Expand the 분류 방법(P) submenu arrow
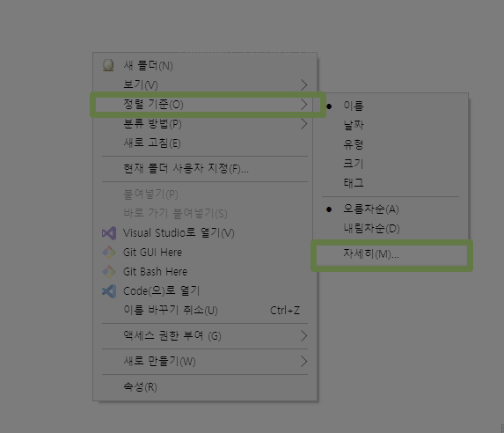Viewport: 504px width, 433px height. pos(304,124)
